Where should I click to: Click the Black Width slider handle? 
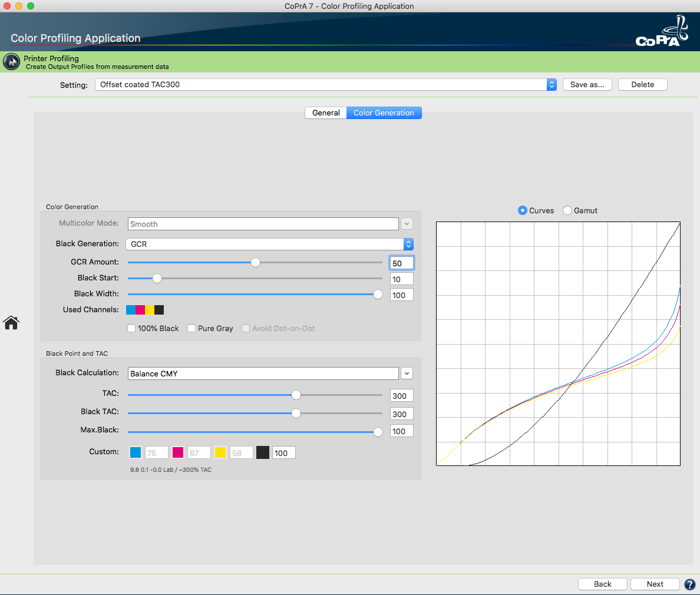click(x=378, y=295)
